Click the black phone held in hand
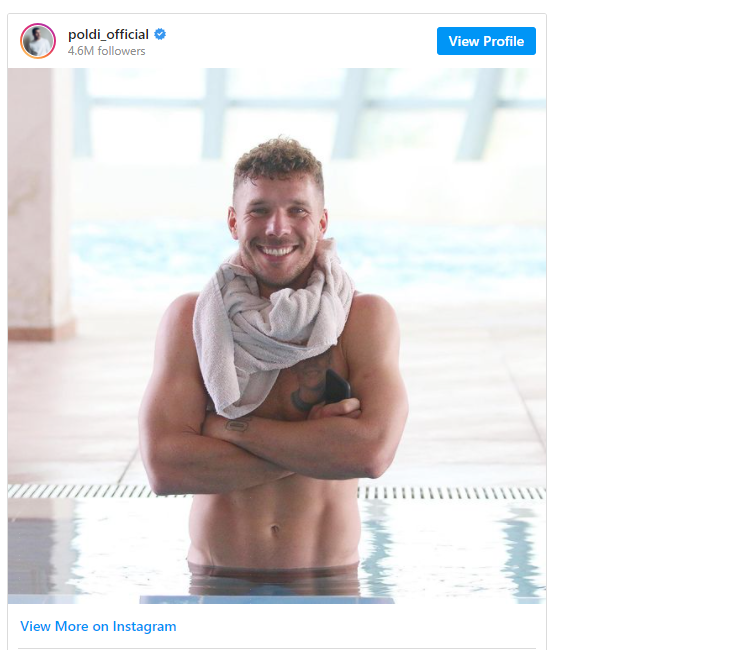The height and width of the screenshot is (650, 746). 337,386
